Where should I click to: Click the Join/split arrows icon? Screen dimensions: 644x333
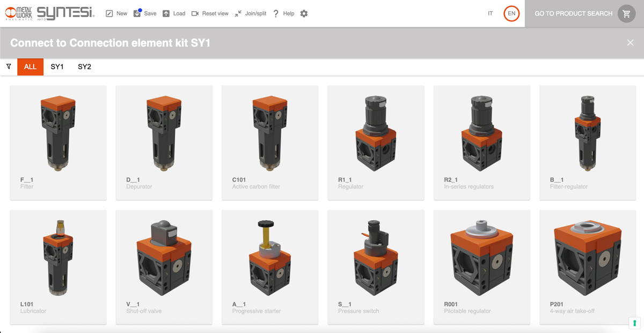click(x=238, y=13)
